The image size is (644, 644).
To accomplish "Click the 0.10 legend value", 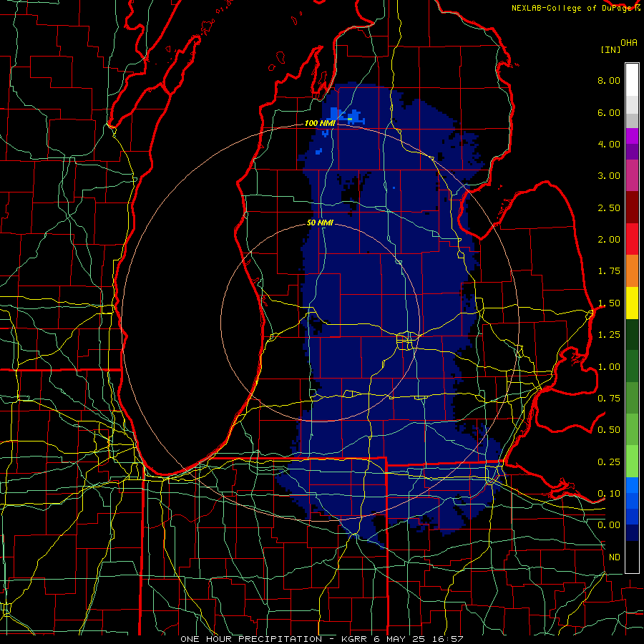I will (x=609, y=494).
